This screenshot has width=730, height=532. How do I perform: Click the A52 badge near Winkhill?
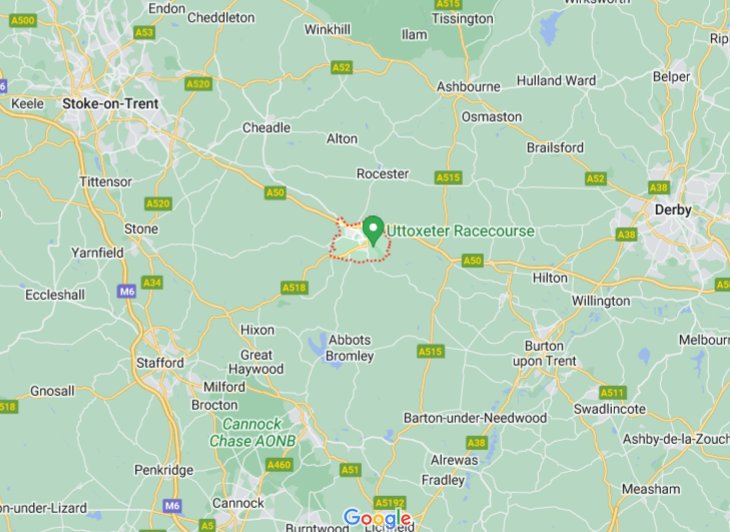[341, 67]
